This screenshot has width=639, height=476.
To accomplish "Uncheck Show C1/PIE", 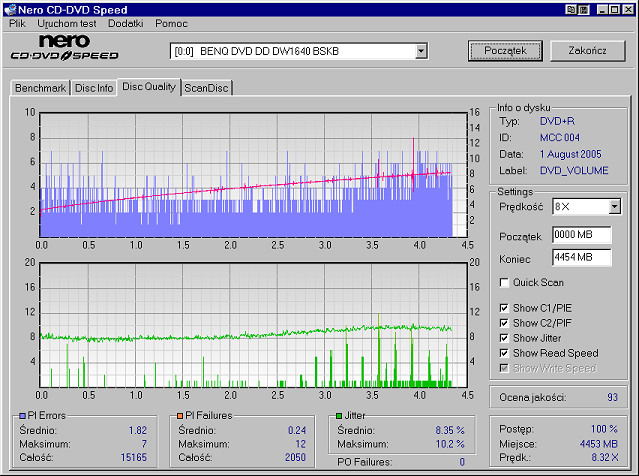I will point(504,308).
